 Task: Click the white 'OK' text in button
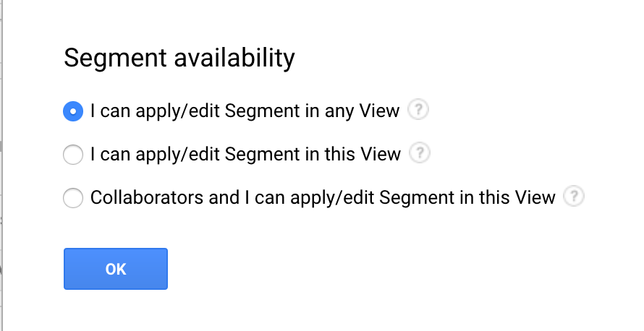coord(116,269)
